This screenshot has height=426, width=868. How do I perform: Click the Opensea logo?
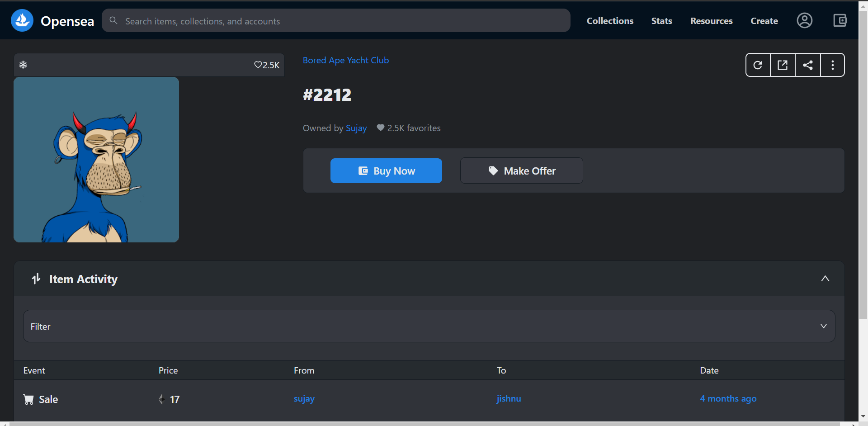(22, 20)
